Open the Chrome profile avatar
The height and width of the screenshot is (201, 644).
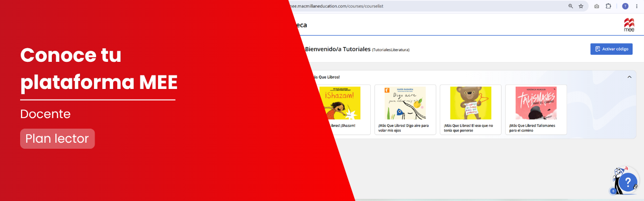(x=625, y=6)
